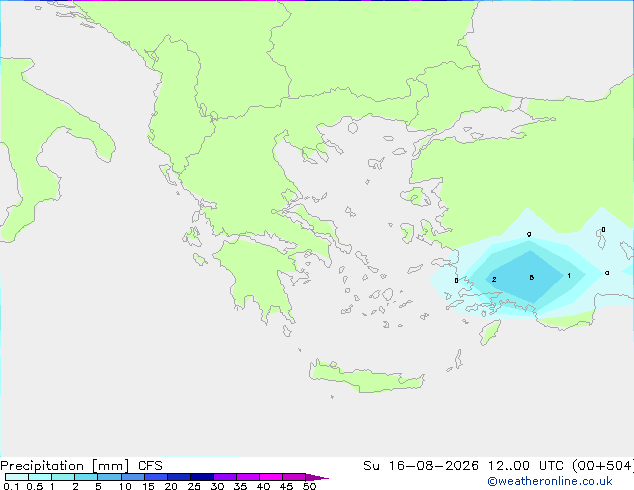
Task: Click the "2" precipitation value on the map
Action: [x=494, y=279]
